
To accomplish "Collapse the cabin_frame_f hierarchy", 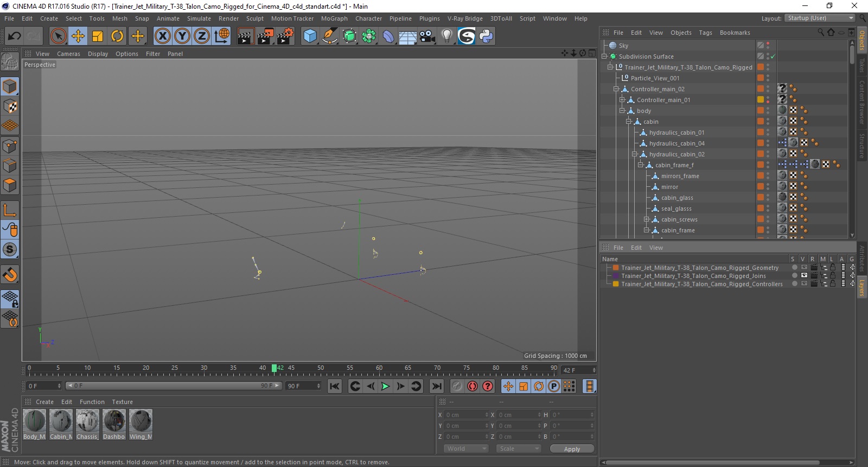I will pos(641,165).
